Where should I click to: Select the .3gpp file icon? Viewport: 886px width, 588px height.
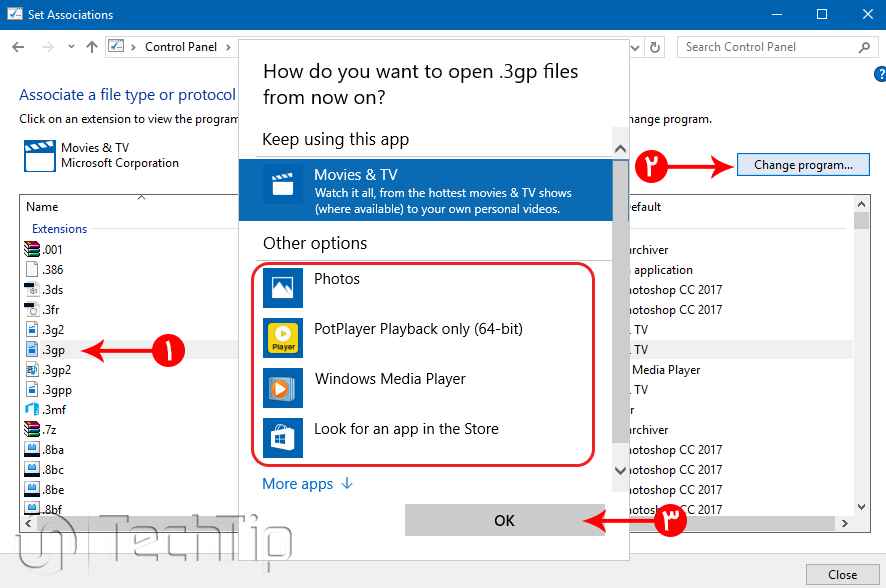(32, 390)
